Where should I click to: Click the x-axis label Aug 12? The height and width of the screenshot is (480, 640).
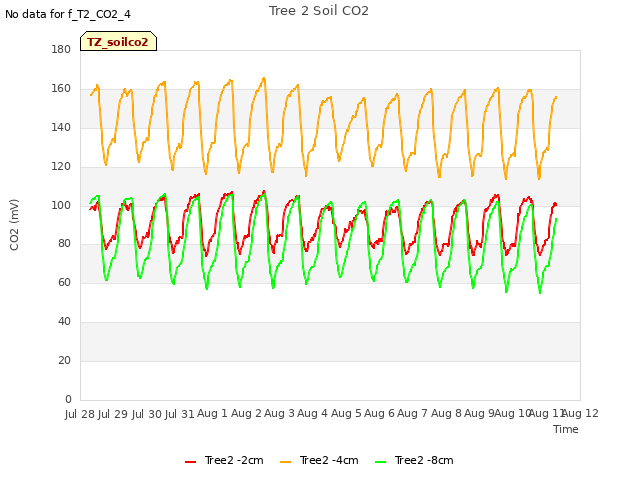581,413
